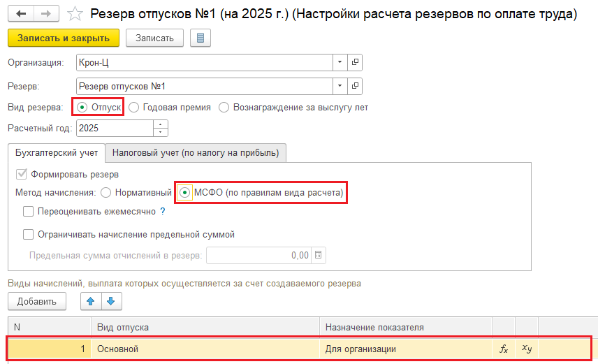Tick Ограничивать начисление предельной суммой

28,234
